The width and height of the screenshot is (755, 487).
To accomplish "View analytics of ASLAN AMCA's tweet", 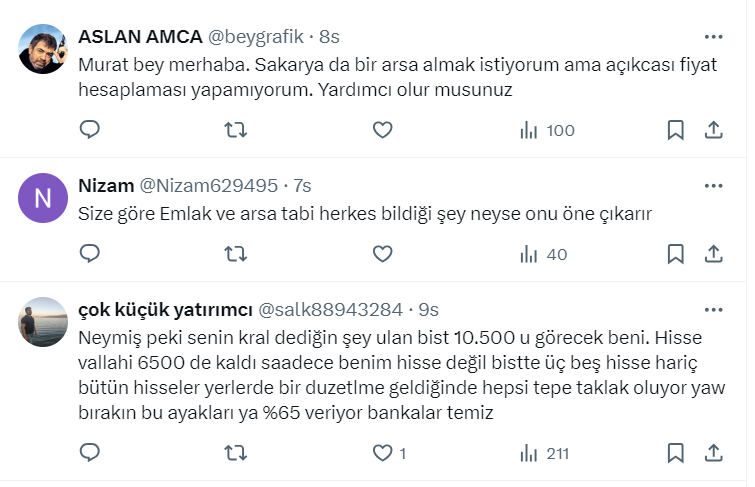I will coord(546,130).
